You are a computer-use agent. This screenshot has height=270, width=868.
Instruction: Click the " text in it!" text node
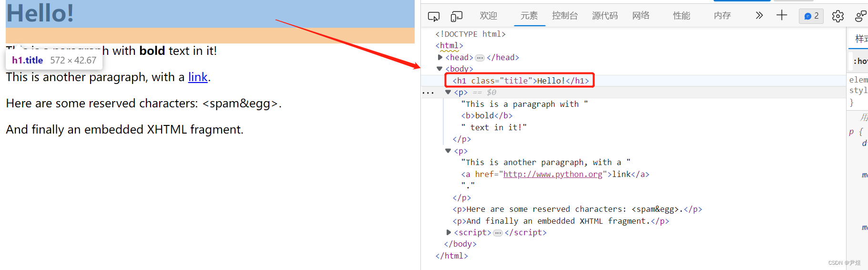pos(494,127)
